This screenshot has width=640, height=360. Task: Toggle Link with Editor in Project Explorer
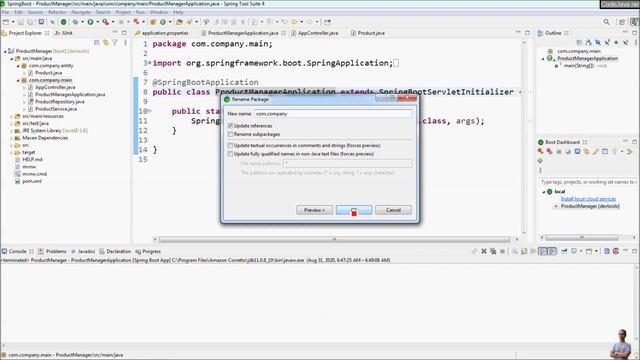click(x=106, y=42)
